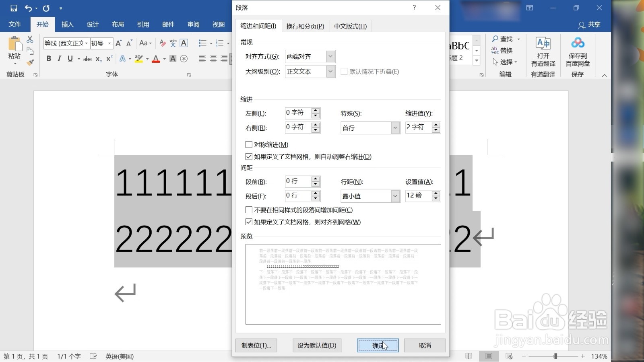Center align text icon

tap(213, 59)
